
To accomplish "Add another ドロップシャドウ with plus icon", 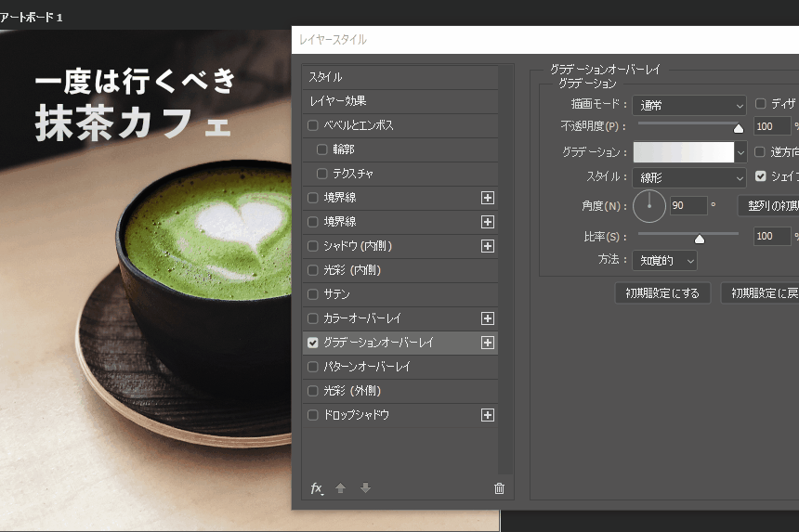I will pos(488,415).
